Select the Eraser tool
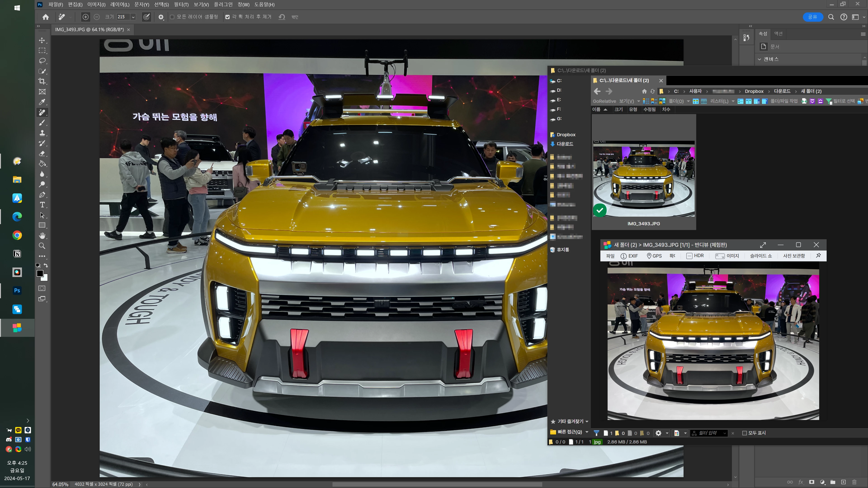The image size is (868, 488). [42, 154]
